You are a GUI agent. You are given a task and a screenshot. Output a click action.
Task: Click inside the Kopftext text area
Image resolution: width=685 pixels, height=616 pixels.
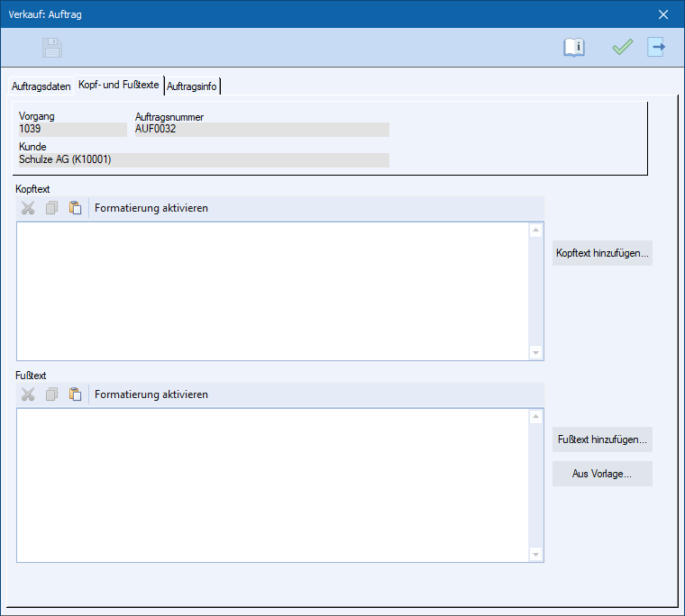pos(270,291)
